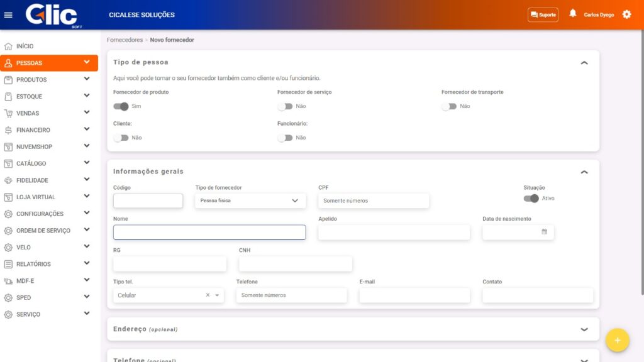Go to Fornecedores breadcrumb link
Image resolution: width=644 pixels, height=362 pixels.
pyautogui.click(x=125, y=40)
